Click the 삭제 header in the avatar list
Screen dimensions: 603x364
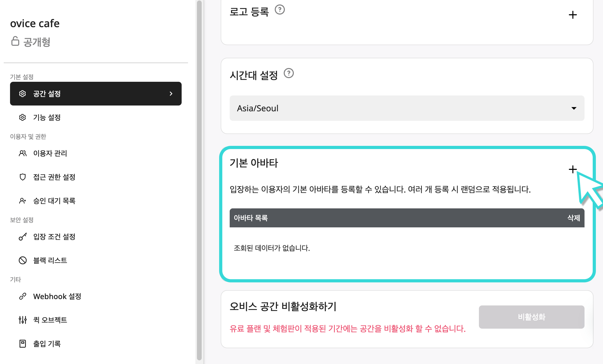click(x=573, y=218)
